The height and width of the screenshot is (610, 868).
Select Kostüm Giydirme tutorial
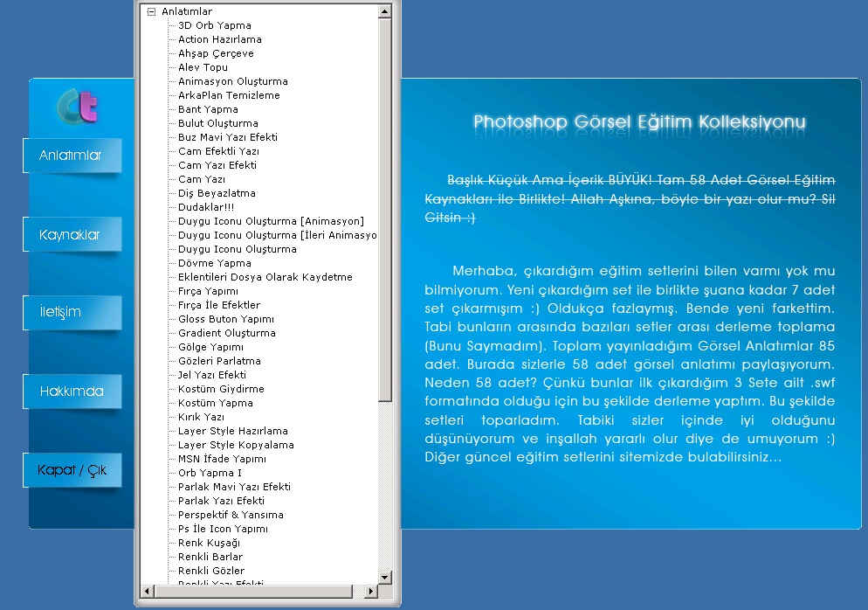point(222,389)
